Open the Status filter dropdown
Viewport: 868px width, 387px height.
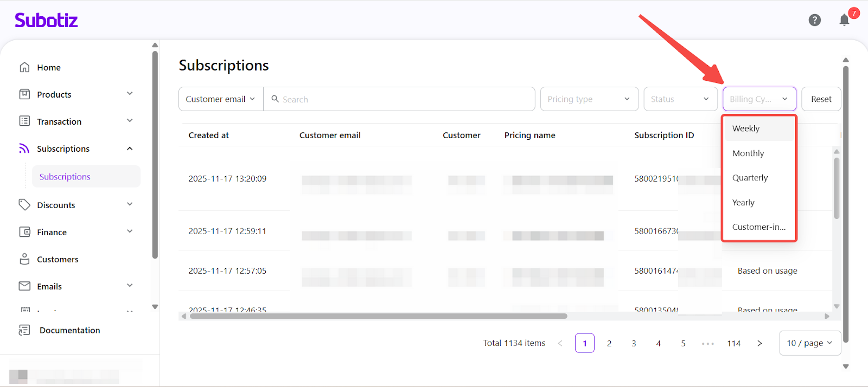pos(680,99)
